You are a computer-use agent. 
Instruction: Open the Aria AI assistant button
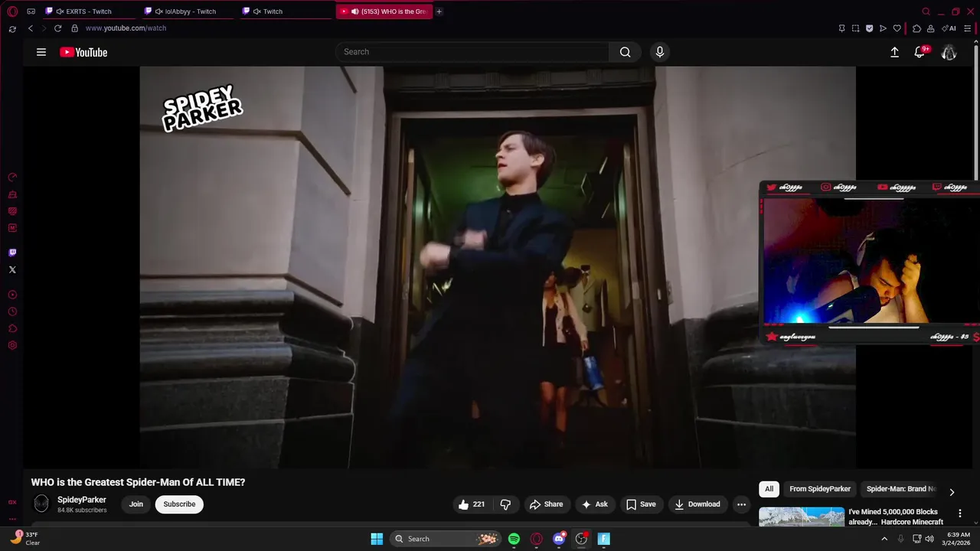[x=949, y=28]
